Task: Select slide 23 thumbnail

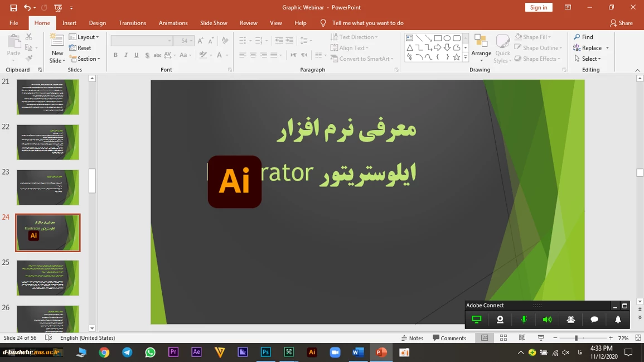Action: (47, 187)
